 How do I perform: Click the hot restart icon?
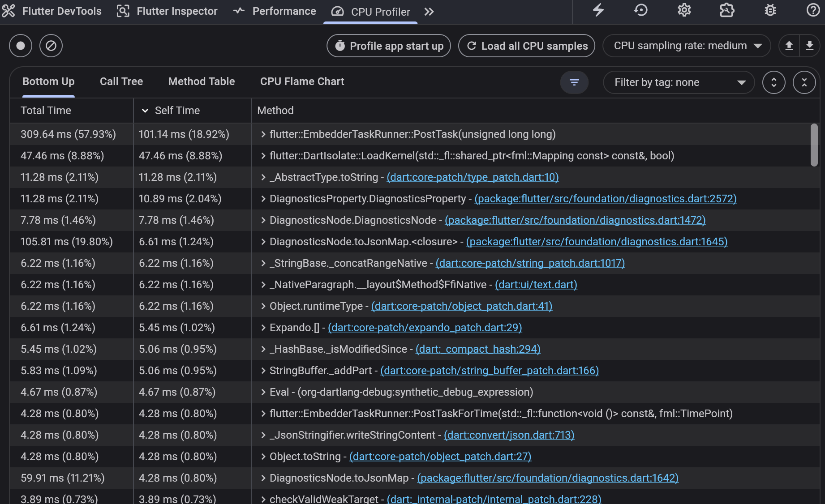pos(640,10)
